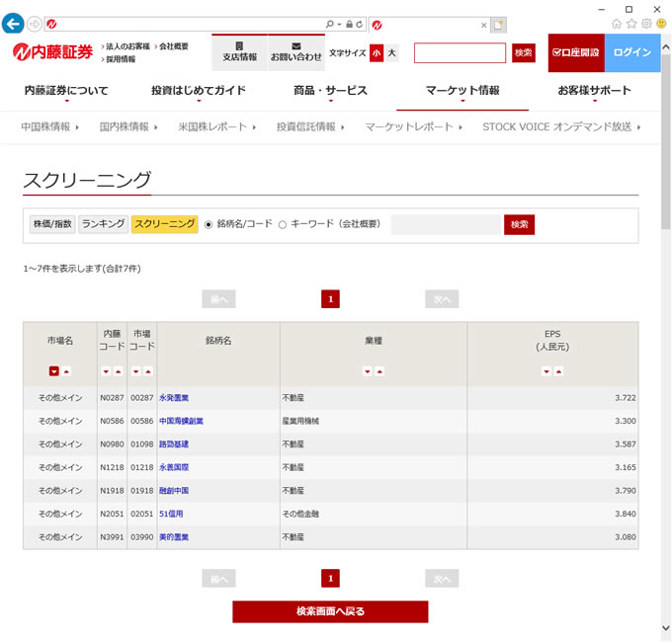Viewport: 672px width, 642px height.
Task: Set text size to 小
Action: [377, 52]
